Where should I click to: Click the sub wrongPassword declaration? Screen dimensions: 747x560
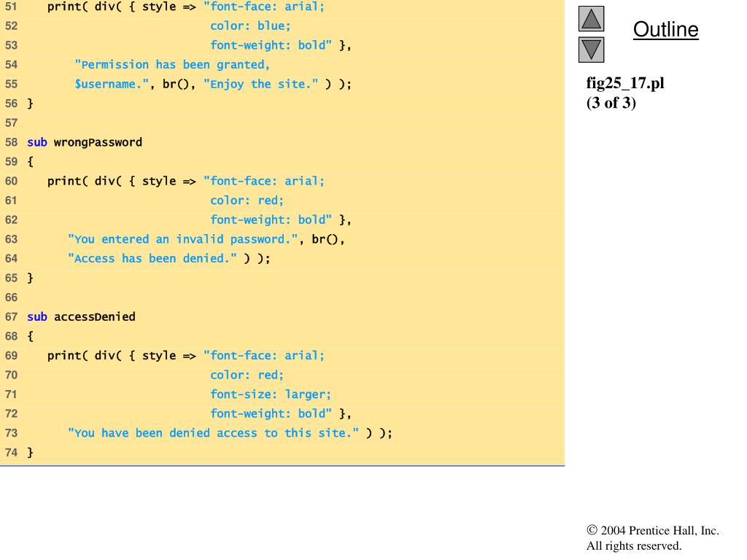point(85,142)
